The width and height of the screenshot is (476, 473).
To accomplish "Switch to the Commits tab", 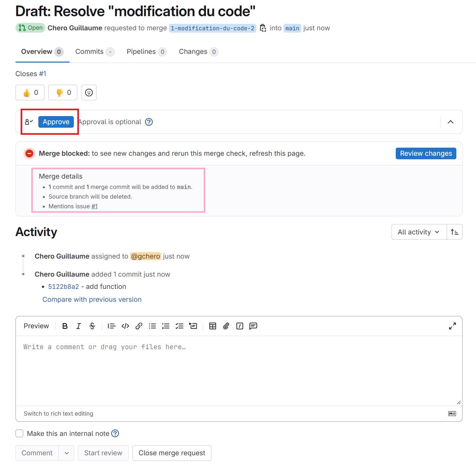I will click(95, 52).
